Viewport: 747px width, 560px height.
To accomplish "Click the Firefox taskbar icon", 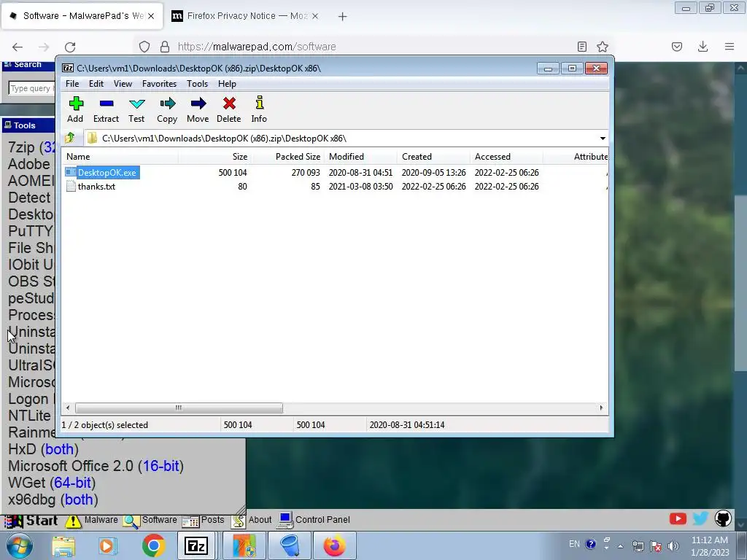I will [x=334, y=545].
